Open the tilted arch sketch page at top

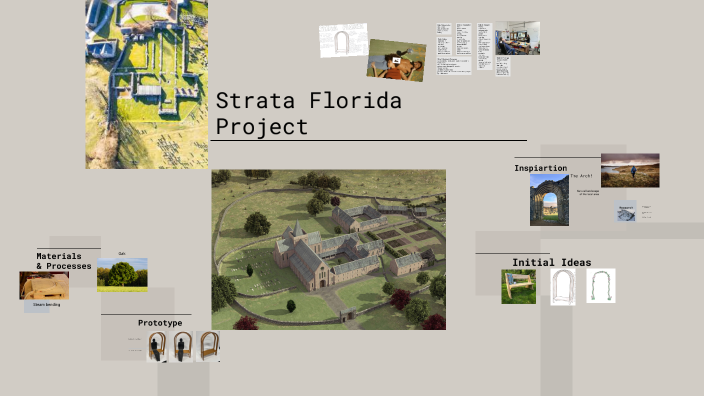pos(343,40)
